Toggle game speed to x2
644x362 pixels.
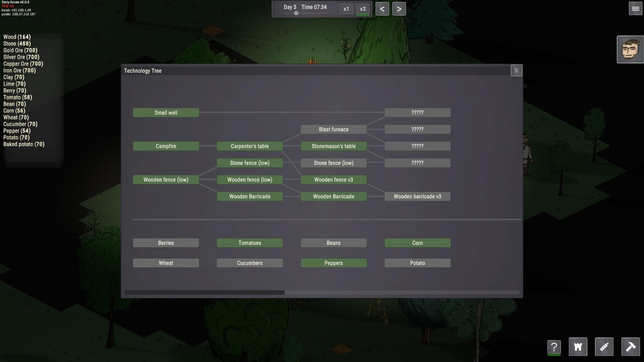pos(363,9)
